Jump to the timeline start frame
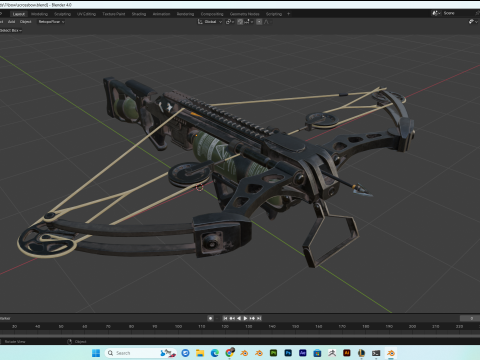The width and height of the screenshot is (480, 360). click(226, 318)
